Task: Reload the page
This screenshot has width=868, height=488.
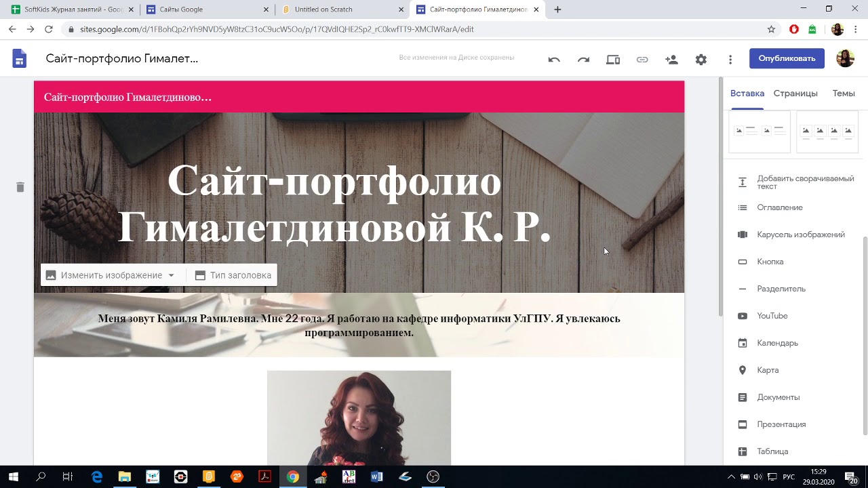Action: 48,29
